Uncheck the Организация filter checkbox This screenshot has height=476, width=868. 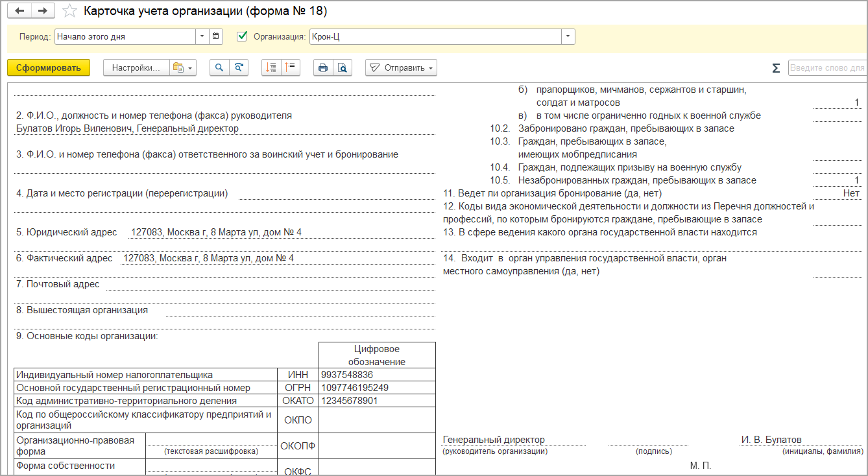[243, 37]
